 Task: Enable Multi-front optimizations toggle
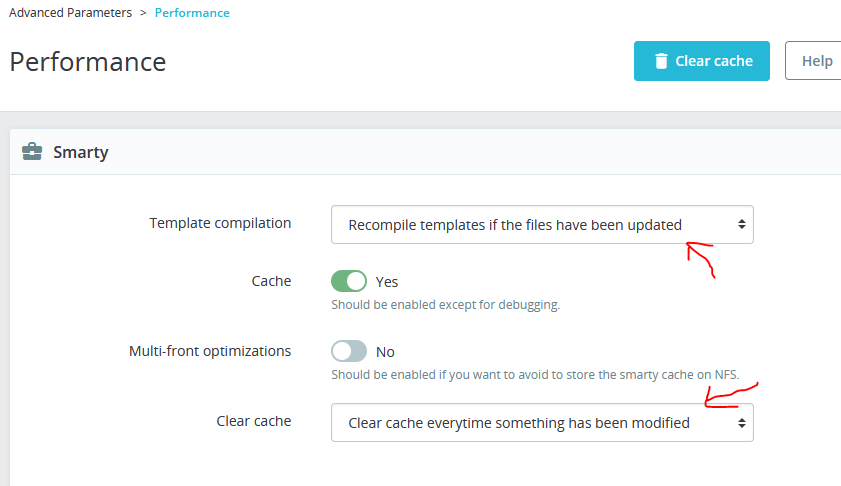point(349,351)
